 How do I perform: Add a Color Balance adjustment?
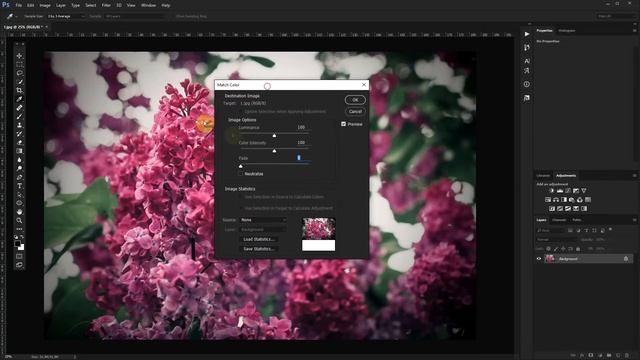[556, 200]
